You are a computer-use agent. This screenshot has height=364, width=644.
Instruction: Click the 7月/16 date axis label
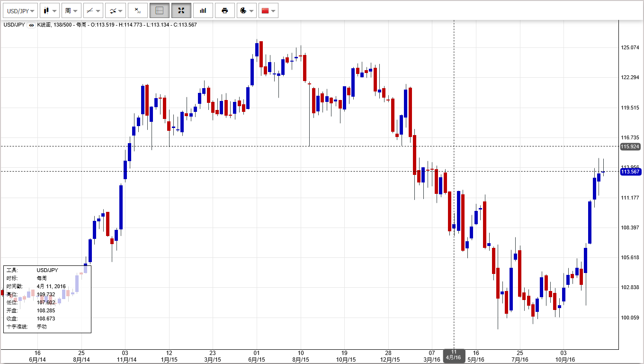tap(519, 360)
